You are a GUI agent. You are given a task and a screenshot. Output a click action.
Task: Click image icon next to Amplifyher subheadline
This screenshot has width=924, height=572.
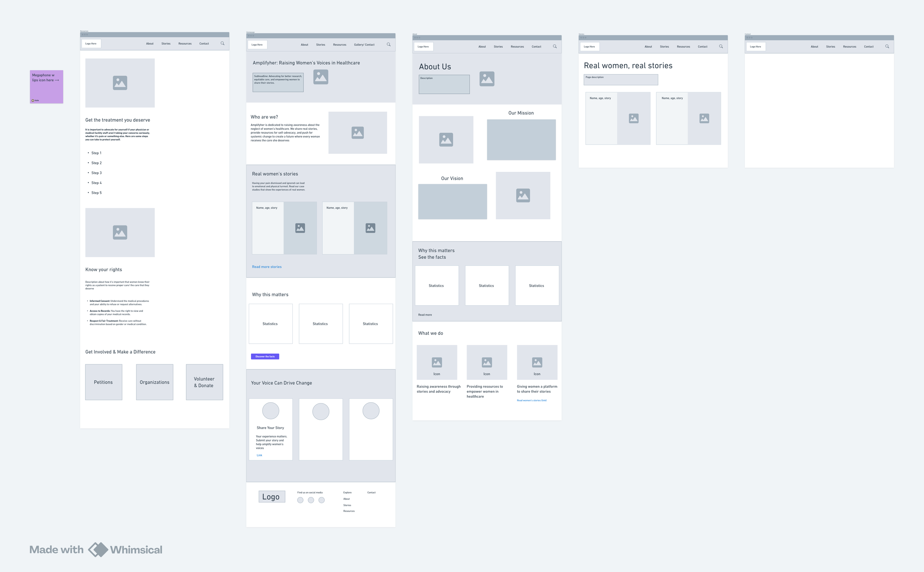pyautogui.click(x=320, y=77)
